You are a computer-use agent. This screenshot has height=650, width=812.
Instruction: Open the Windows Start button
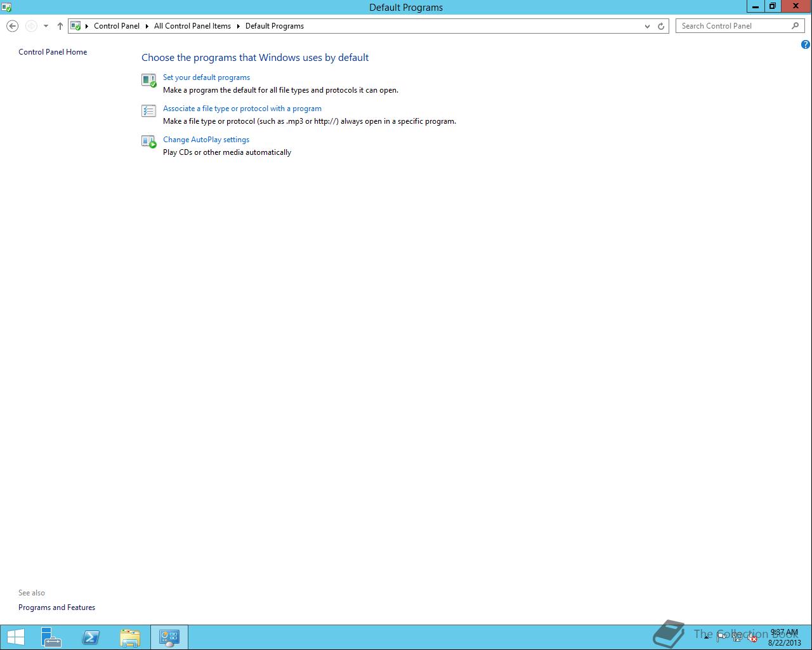[x=15, y=637]
